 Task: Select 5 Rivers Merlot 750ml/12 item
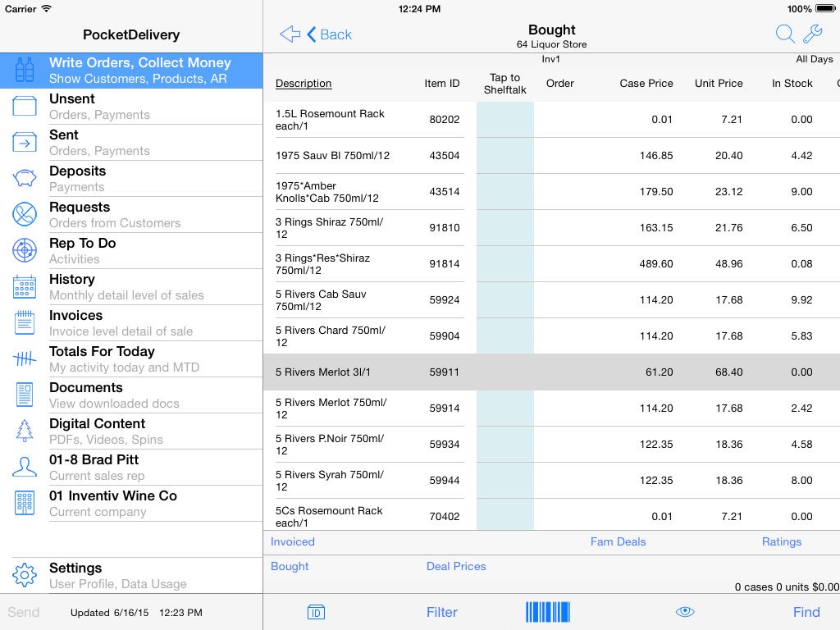point(331,409)
